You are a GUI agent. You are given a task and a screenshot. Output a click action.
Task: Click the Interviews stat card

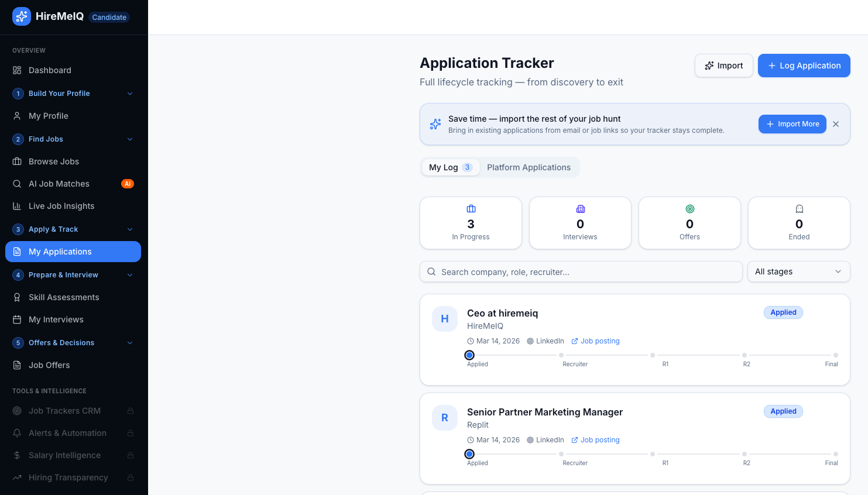580,223
